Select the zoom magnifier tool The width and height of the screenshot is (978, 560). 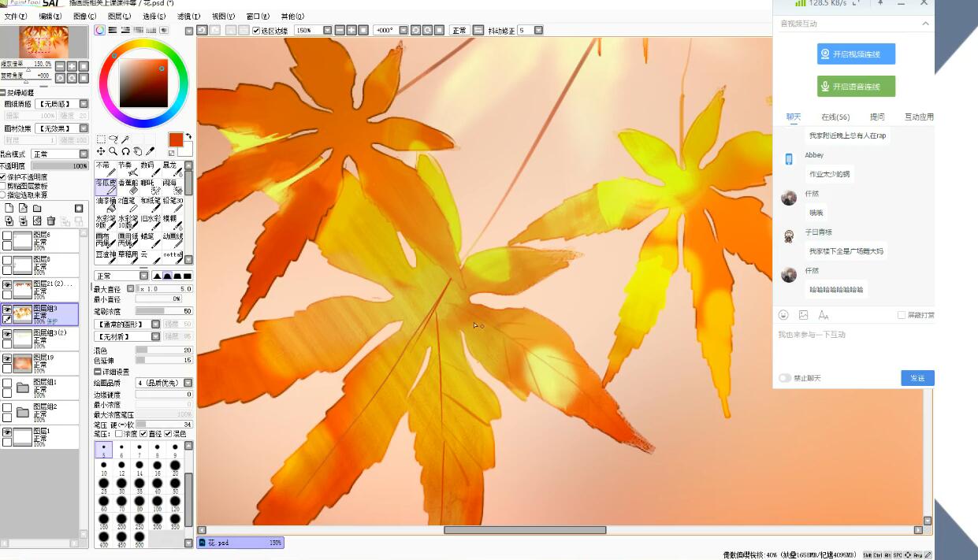pyautogui.click(x=113, y=151)
